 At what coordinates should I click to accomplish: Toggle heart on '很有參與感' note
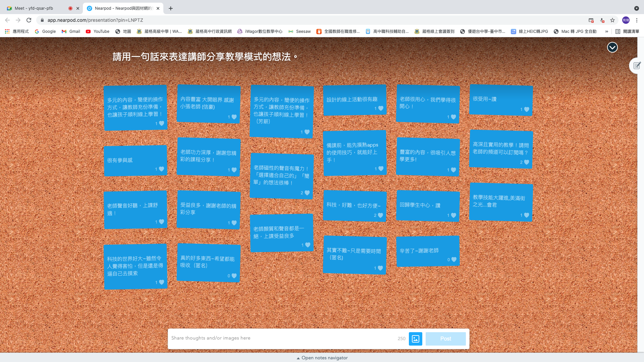(x=161, y=169)
